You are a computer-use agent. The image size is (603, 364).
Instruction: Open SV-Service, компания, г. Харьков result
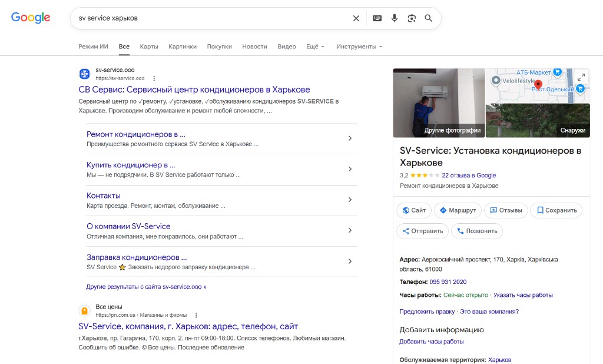coord(188,326)
